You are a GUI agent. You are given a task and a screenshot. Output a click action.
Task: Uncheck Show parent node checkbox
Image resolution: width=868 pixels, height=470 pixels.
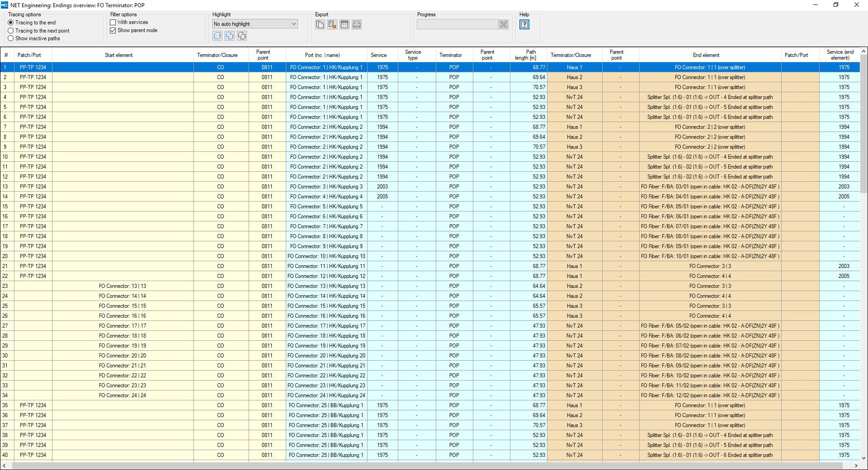(113, 30)
